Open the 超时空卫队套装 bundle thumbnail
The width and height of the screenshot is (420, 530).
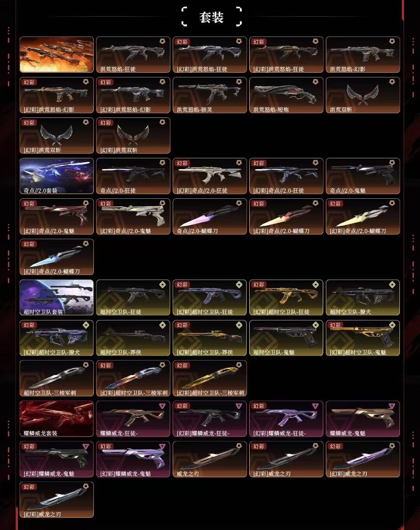coord(57,297)
